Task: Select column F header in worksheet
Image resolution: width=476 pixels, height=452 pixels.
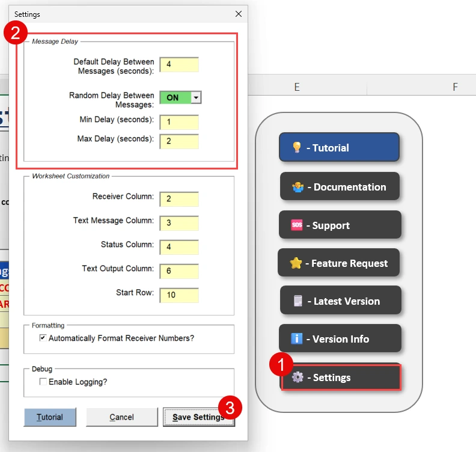Action: (455, 87)
